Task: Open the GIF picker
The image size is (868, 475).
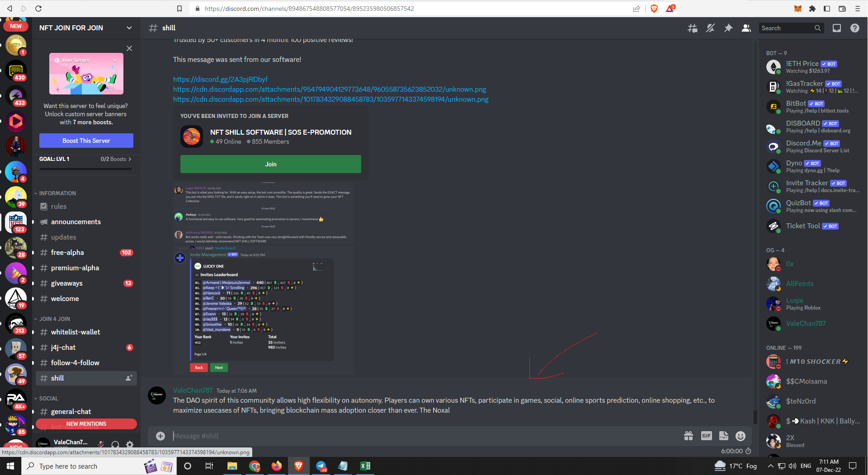Action: point(706,436)
